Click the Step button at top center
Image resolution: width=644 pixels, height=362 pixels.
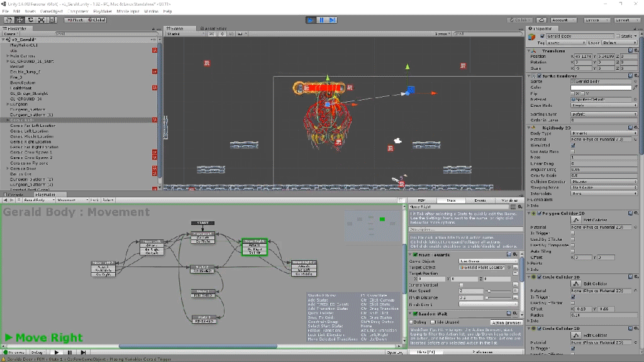[x=332, y=19]
